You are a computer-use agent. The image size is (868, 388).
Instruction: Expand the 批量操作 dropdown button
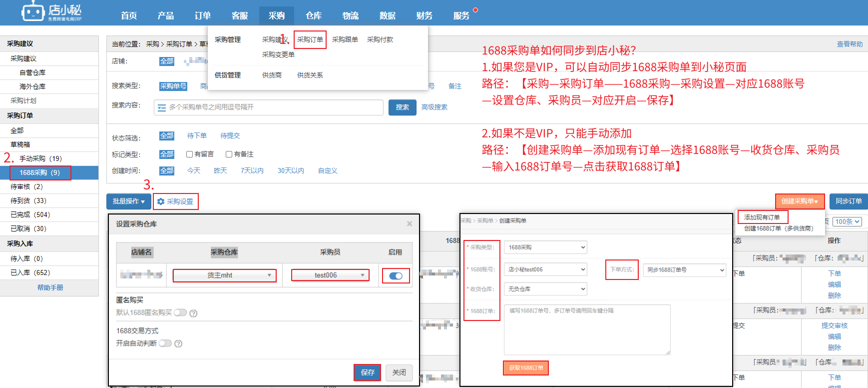(x=128, y=201)
